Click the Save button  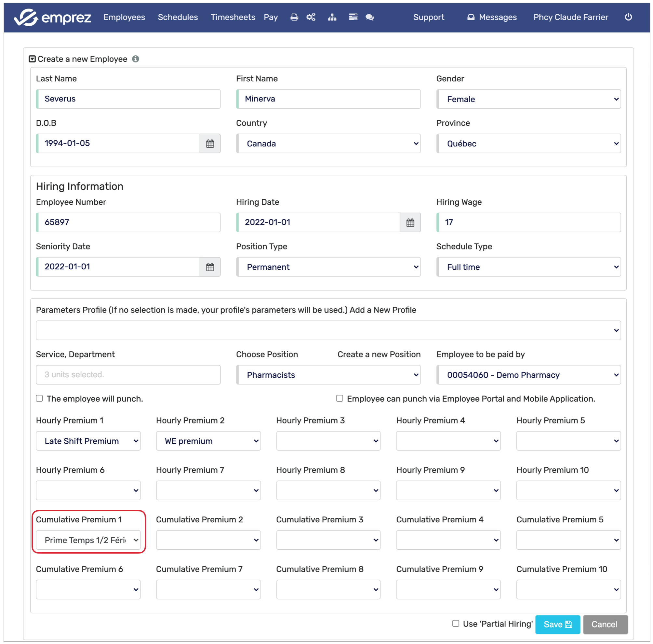(x=557, y=624)
